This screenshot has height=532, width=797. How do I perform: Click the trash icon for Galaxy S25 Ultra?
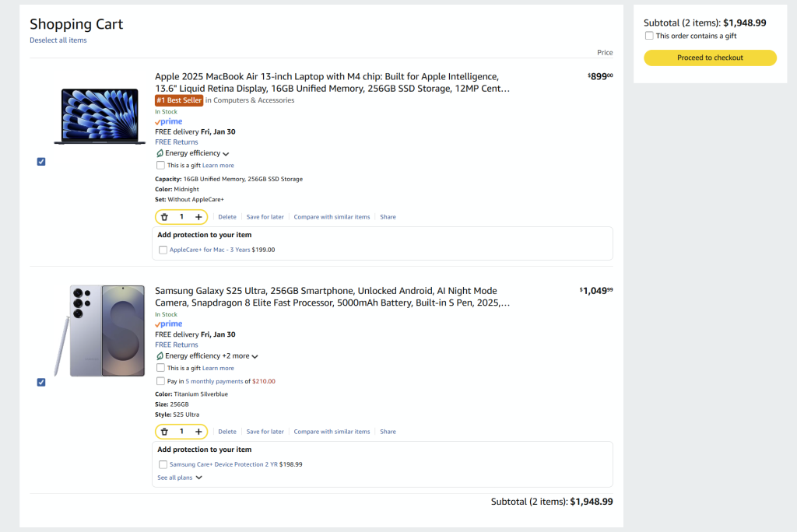[164, 432]
